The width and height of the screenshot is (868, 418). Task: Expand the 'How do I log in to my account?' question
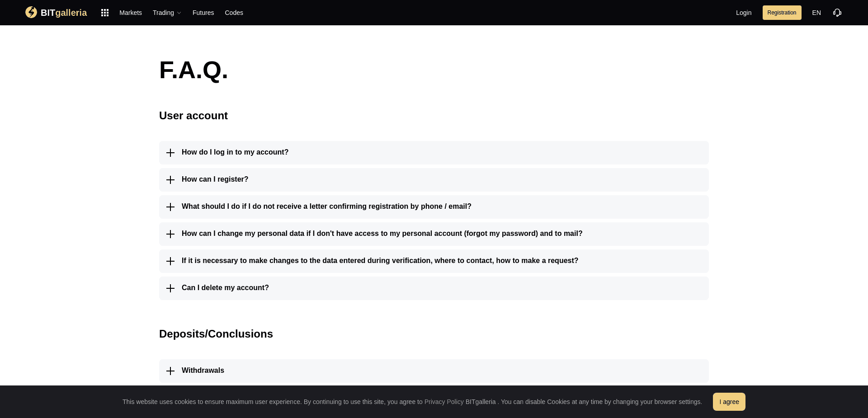click(235, 152)
